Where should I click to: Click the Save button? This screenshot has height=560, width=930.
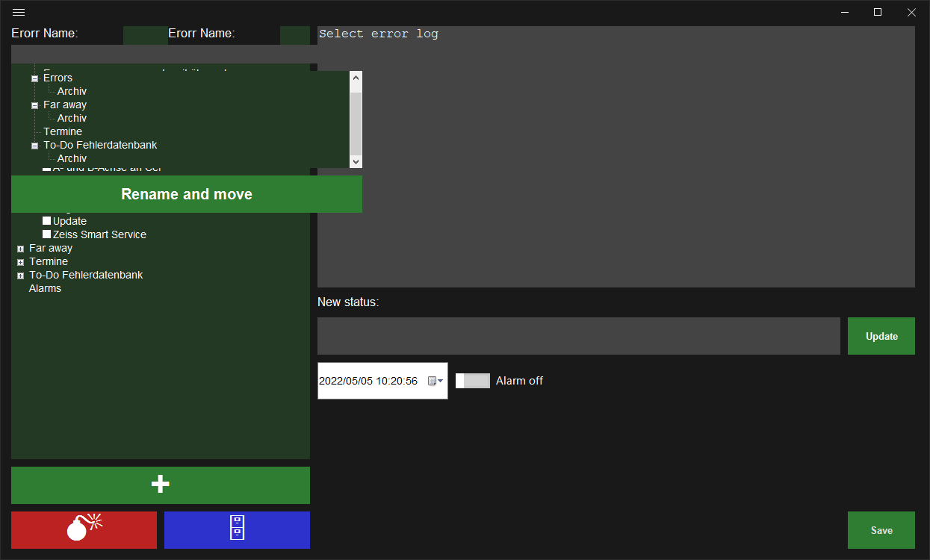click(x=881, y=530)
